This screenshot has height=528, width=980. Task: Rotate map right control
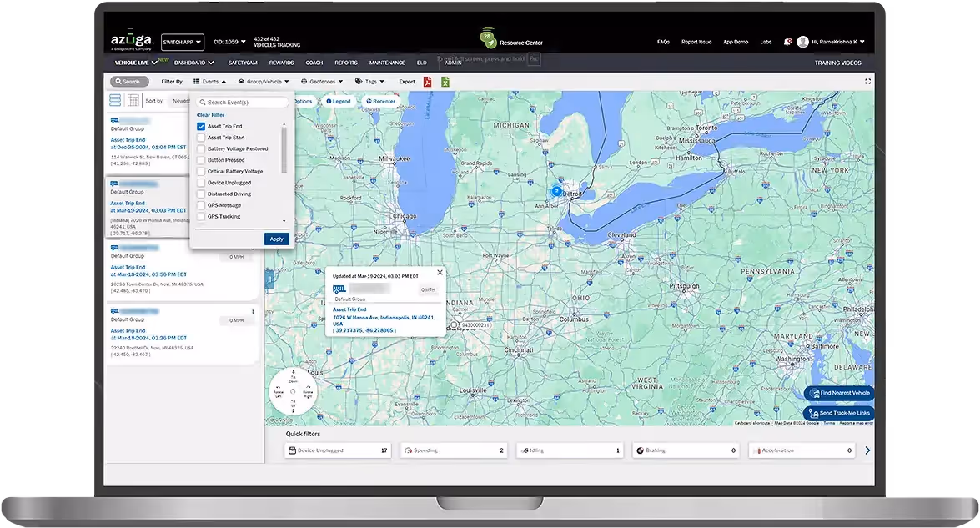308,392
